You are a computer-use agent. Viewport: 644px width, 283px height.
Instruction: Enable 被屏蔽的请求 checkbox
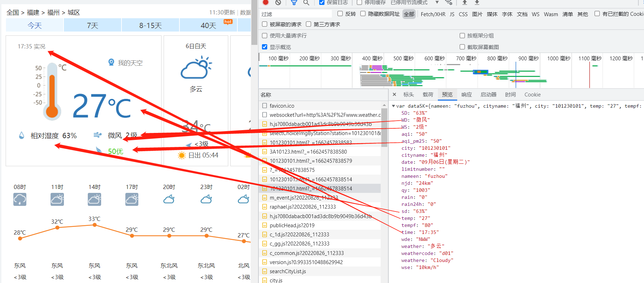(x=265, y=24)
